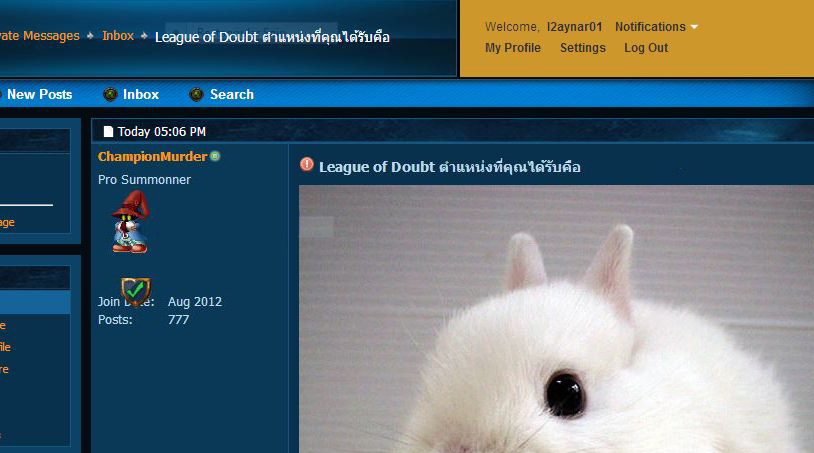Click the timestamp Today 05:06 PM
The width and height of the screenshot is (814, 453).
[x=161, y=132]
